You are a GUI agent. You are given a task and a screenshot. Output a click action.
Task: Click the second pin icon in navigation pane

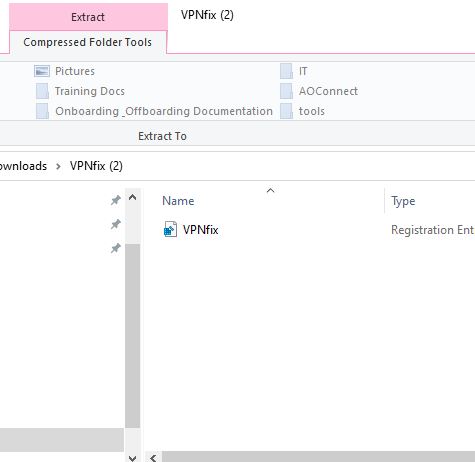click(116, 224)
